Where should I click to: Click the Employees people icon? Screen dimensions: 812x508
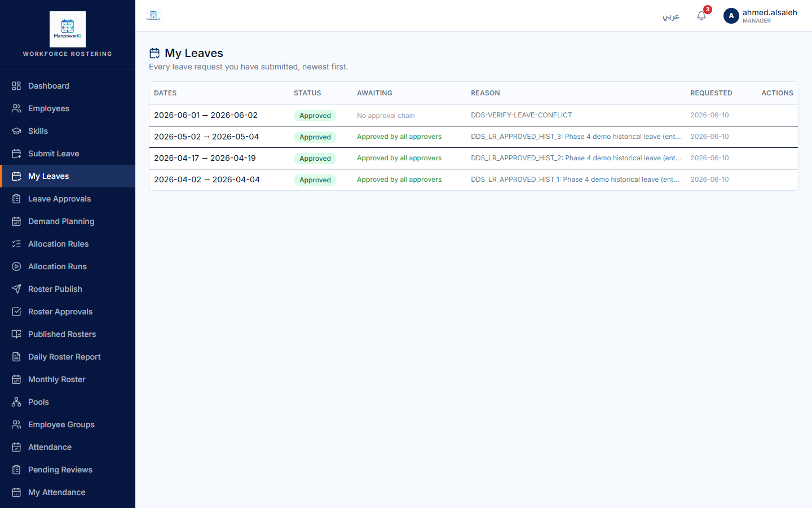tap(16, 108)
